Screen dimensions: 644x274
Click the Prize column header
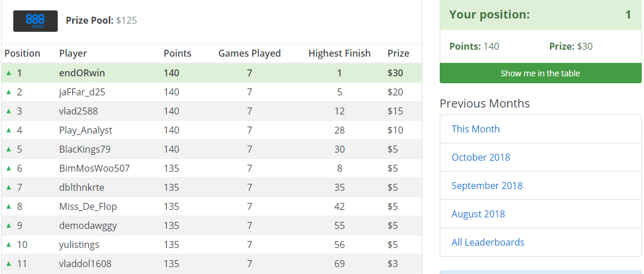click(398, 54)
